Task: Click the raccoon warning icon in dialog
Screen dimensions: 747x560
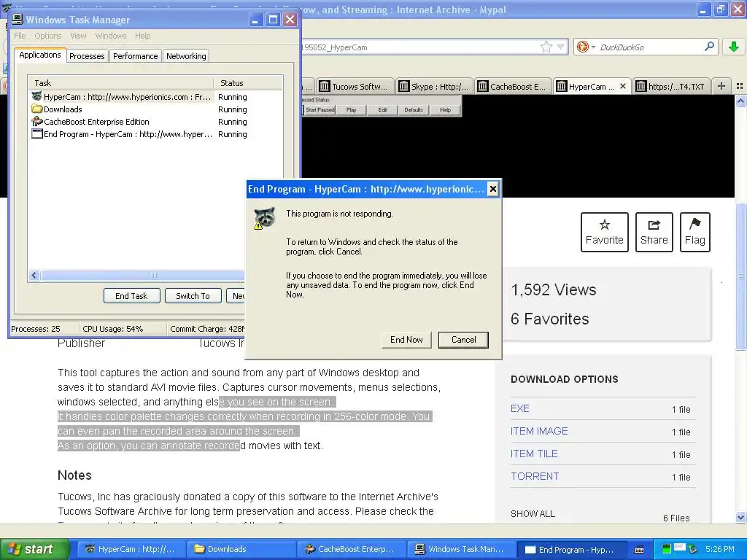Action: pos(264,218)
